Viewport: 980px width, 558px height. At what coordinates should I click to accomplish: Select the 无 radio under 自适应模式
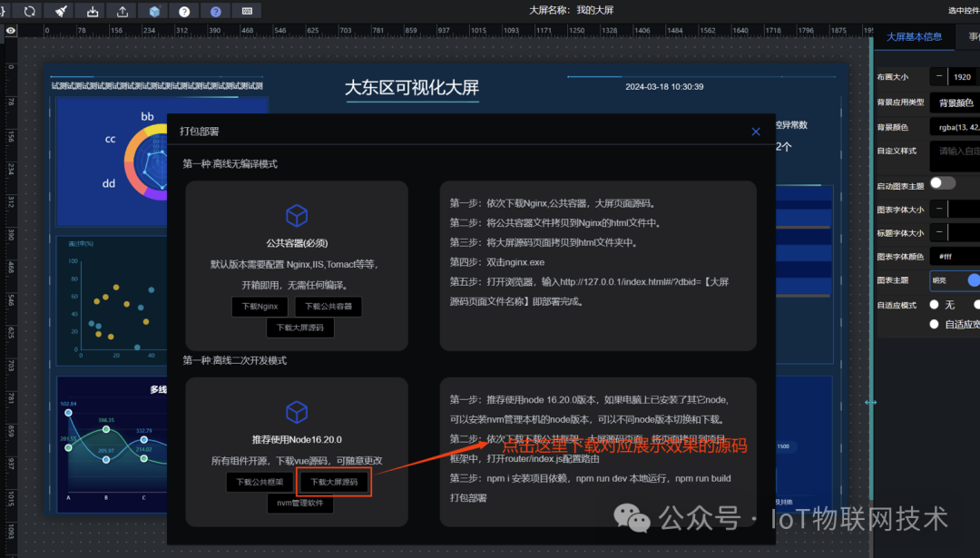[933, 305]
